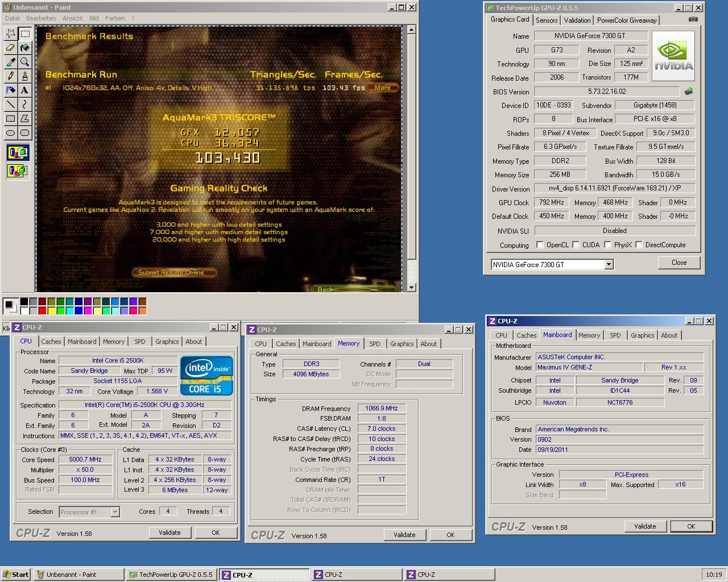Choose the Fill With Color bucket tool
The image size is (728, 582).
point(25,48)
